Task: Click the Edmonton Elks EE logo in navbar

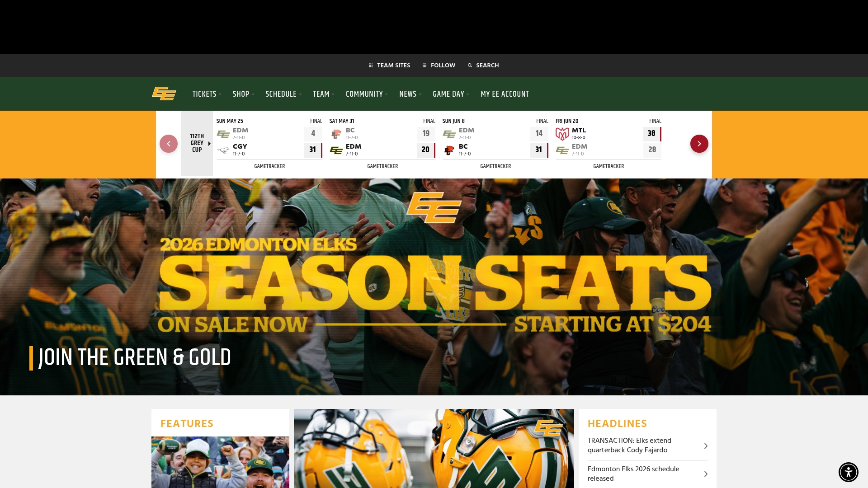Action: pyautogui.click(x=164, y=94)
